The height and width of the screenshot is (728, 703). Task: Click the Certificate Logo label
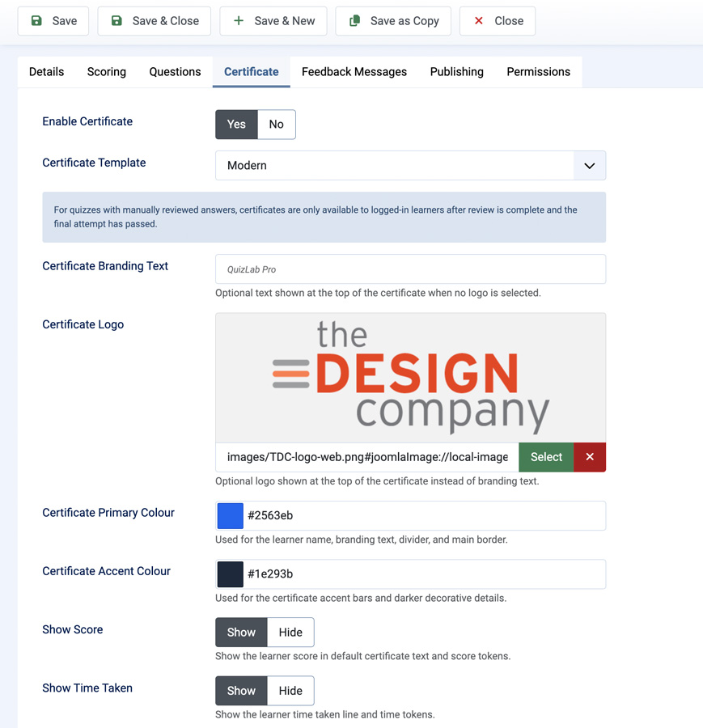coord(83,324)
